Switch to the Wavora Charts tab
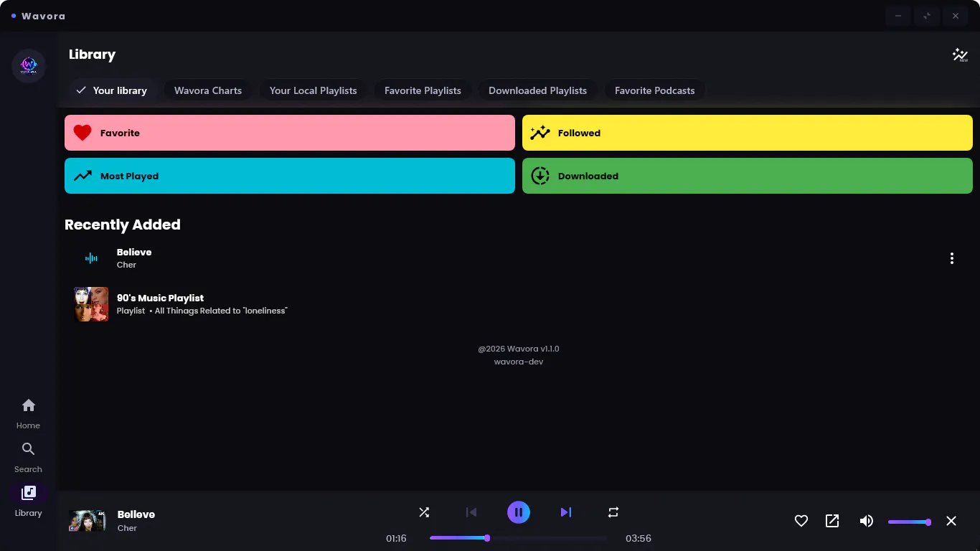 tap(208, 90)
